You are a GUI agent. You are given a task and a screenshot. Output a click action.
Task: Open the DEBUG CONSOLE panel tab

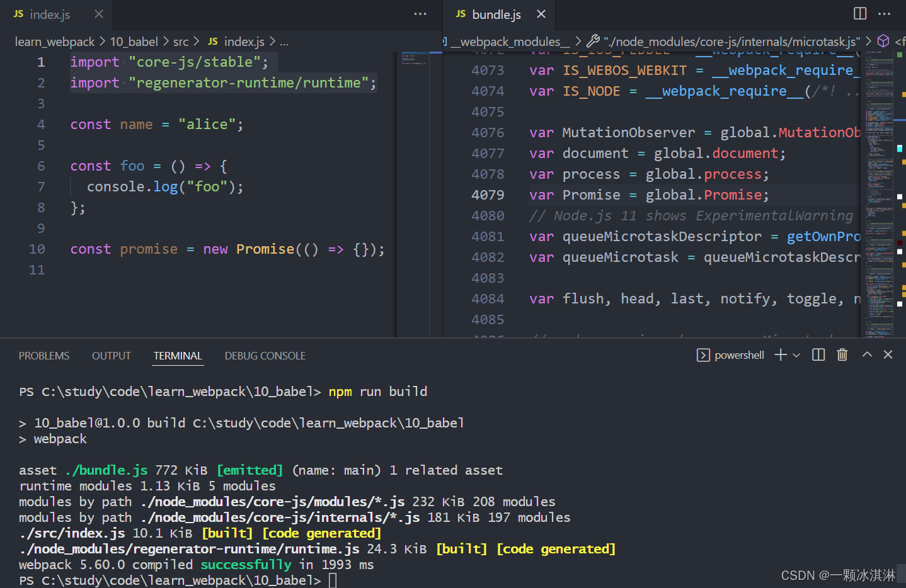point(265,356)
